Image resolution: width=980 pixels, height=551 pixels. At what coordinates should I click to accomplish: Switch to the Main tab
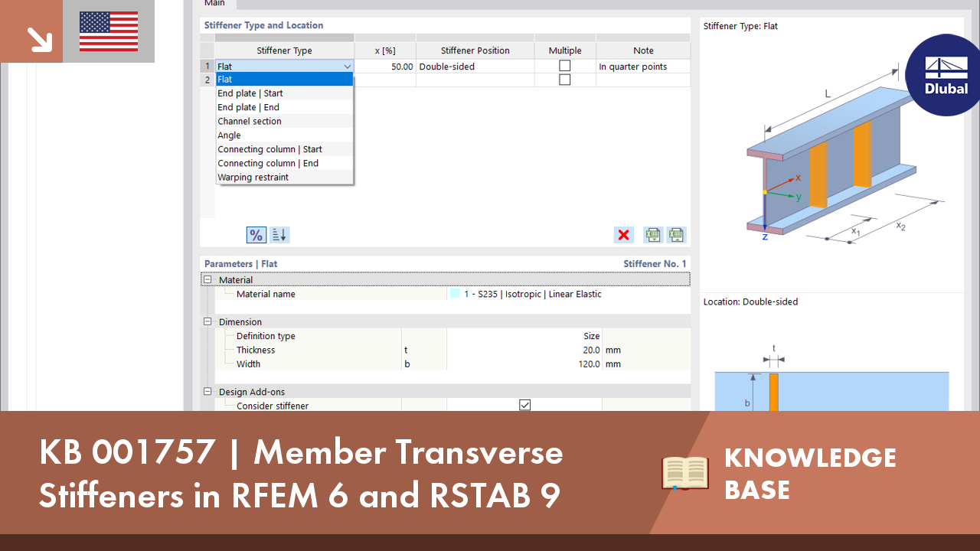click(x=214, y=4)
